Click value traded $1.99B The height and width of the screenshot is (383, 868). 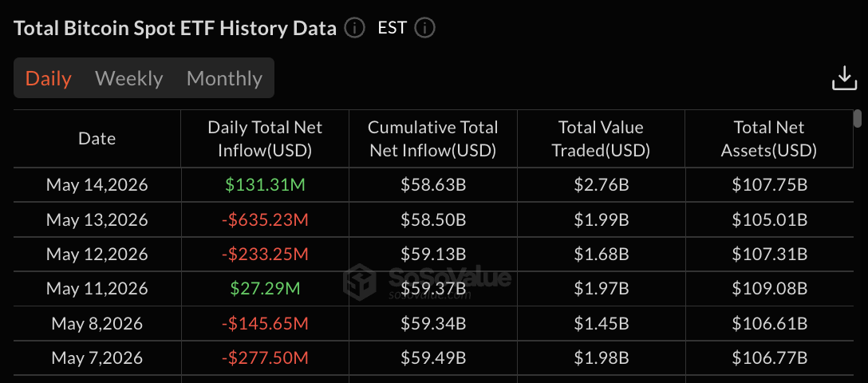pyautogui.click(x=602, y=219)
